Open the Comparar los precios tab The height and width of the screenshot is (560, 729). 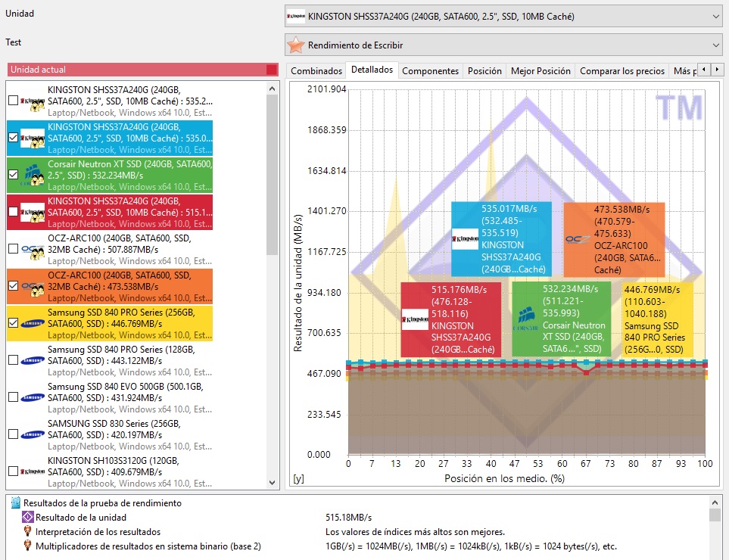point(622,70)
